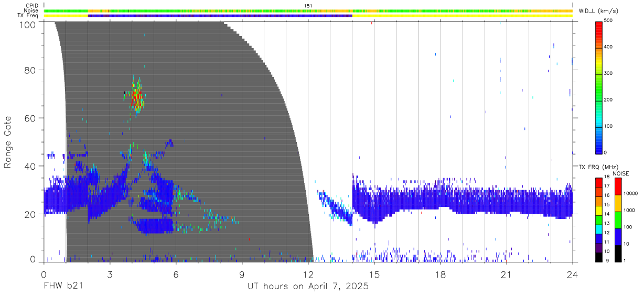Click the 200 tick on spectral width scale
The width and height of the screenshot is (644, 297).
coord(609,100)
